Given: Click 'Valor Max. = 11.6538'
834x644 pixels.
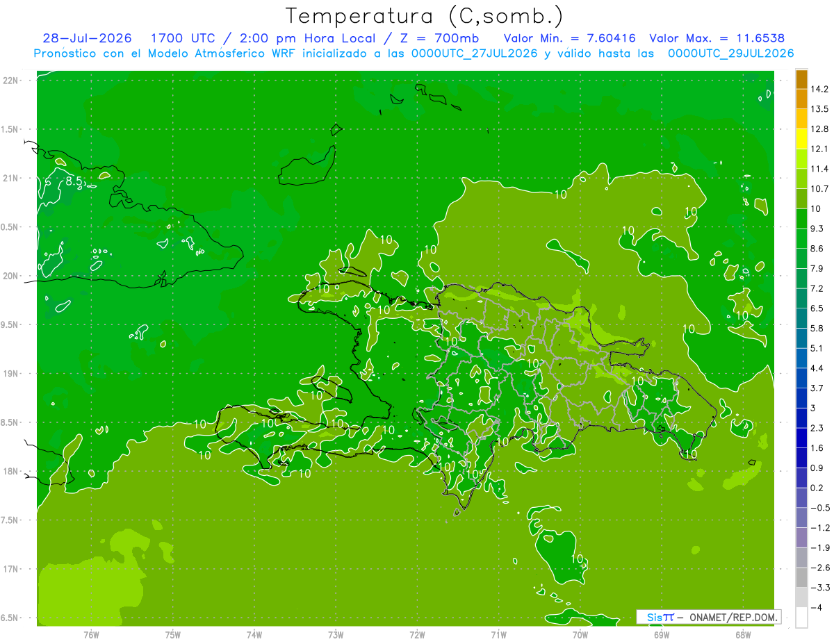Looking at the screenshot, I should (x=717, y=38).
